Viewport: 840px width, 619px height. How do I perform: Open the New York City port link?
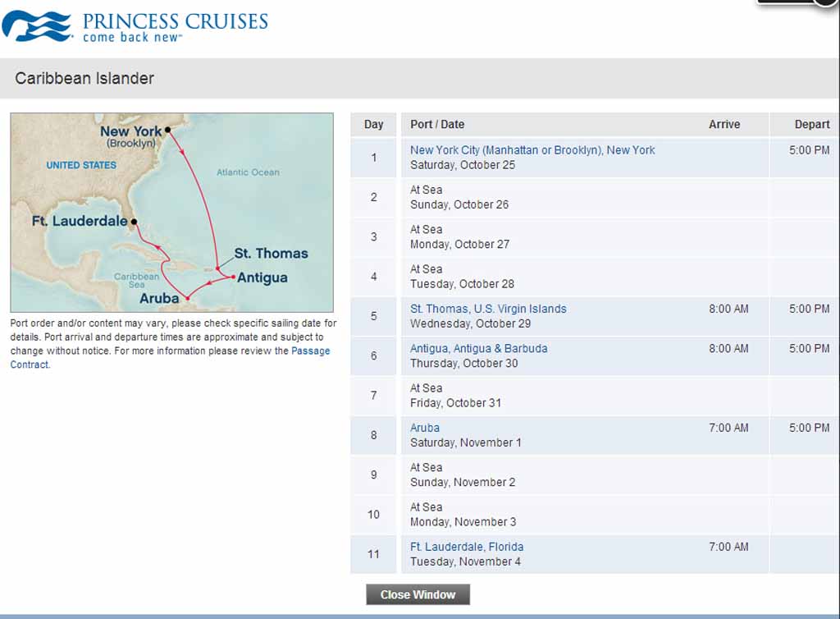532,150
